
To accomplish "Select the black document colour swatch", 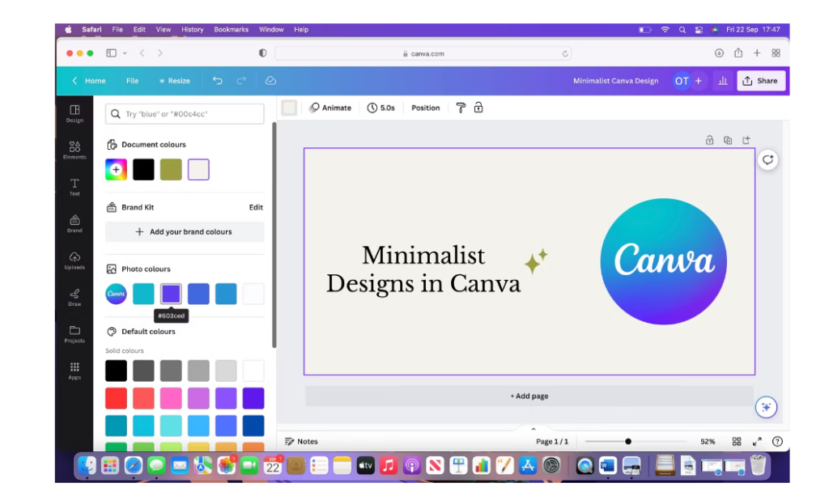I will tap(143, 170).
